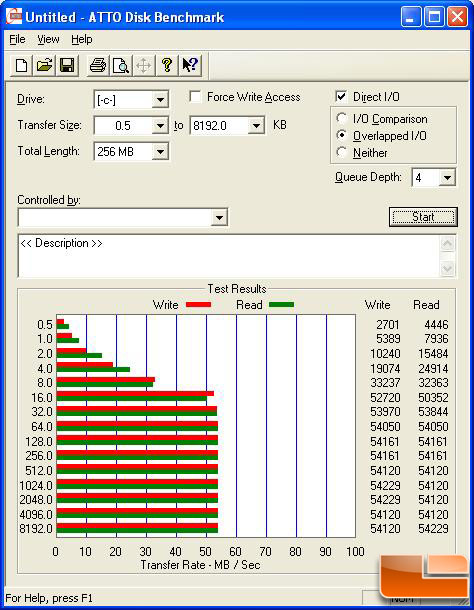The image size is (474, 610).
Task: Select the Overlapped I/O radio button
Action: (x=342, y=135)
